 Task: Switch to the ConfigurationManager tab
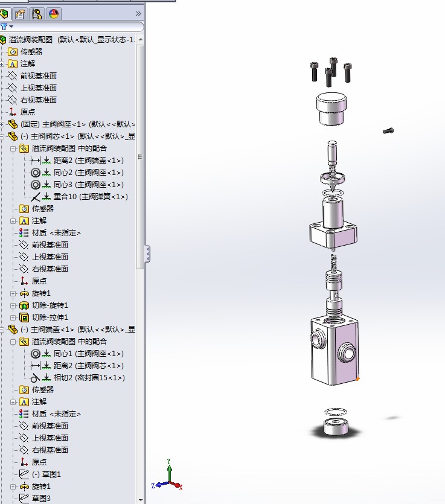point(37,14)
